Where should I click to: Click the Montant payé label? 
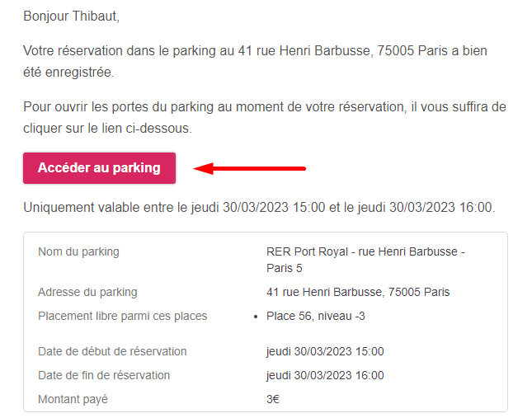[x=73, y=399]
